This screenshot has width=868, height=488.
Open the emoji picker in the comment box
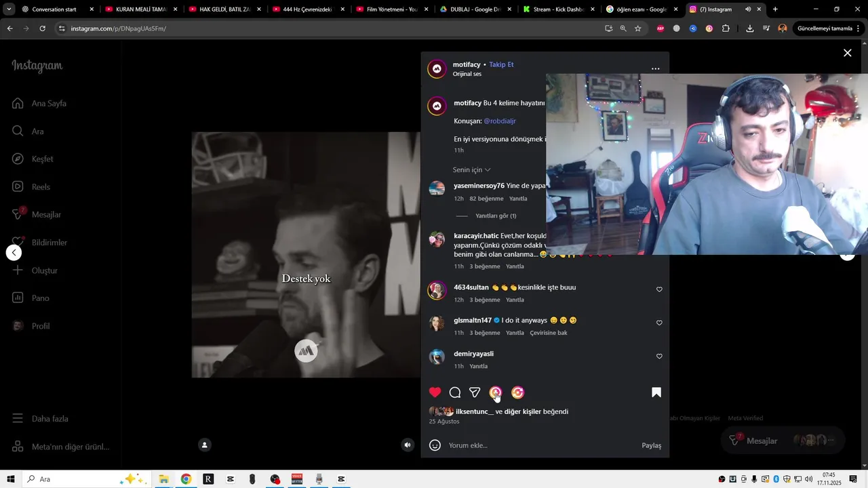click(x=435, y=445)
